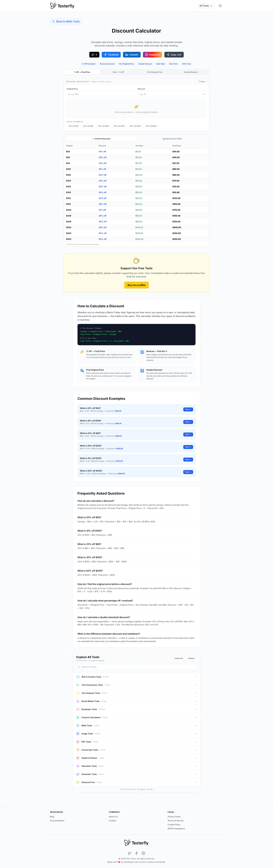
Task: Expand PDF Tools chevron
Action: point(196,741)
